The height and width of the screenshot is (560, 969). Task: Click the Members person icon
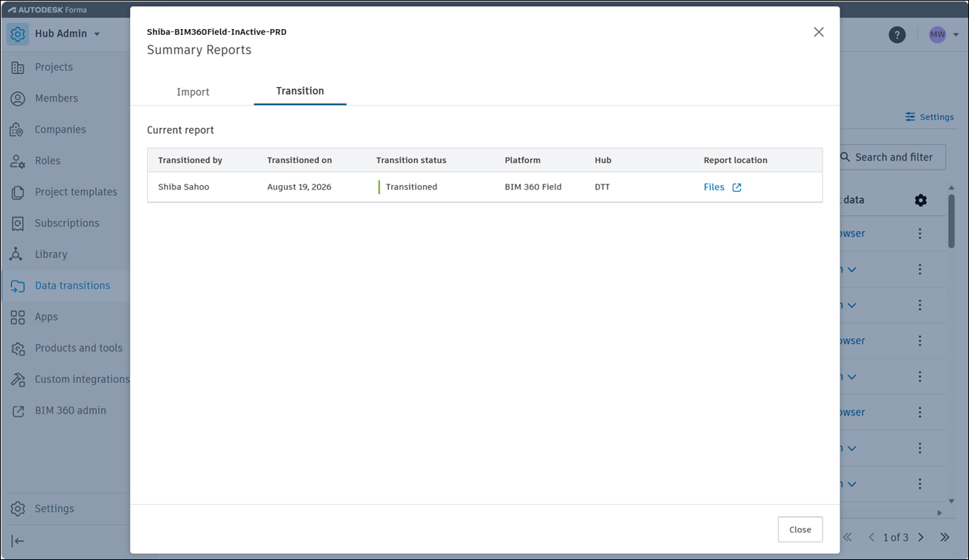[17, 98]
